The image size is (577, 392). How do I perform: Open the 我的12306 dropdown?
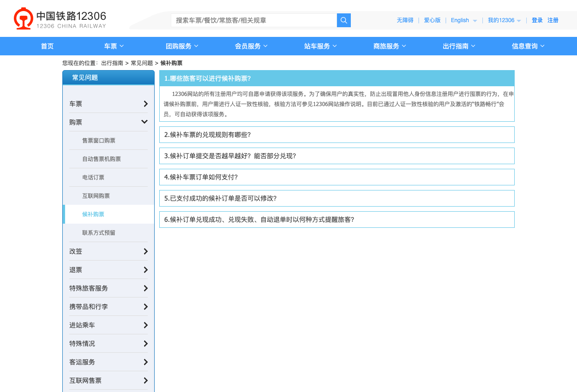(x=505, y=20)
